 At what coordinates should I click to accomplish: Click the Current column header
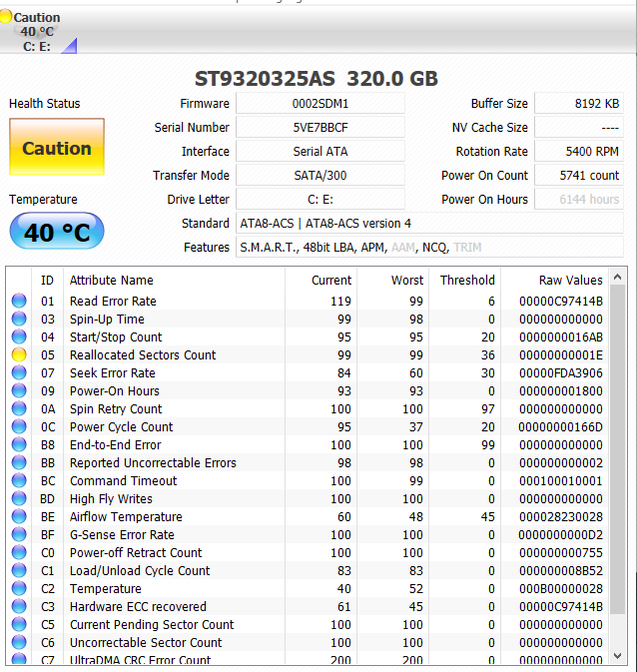tap(321, 281)
